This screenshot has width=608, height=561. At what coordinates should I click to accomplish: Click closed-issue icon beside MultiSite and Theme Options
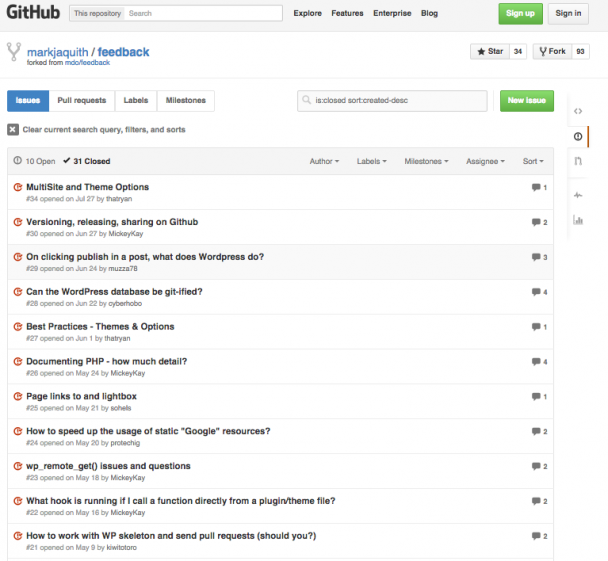pyautogui.click(x=18, y=187)
